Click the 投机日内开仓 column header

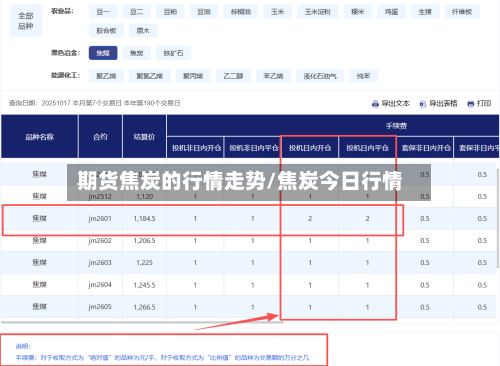310,148
